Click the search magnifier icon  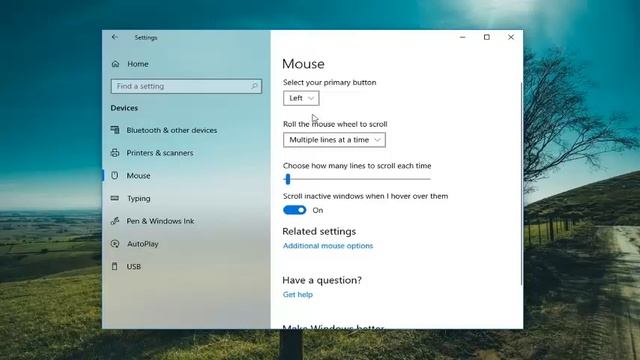[x=254, y=86]
